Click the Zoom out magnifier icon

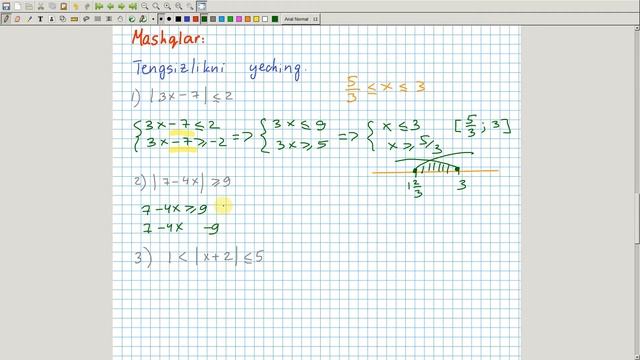[145, 7]
